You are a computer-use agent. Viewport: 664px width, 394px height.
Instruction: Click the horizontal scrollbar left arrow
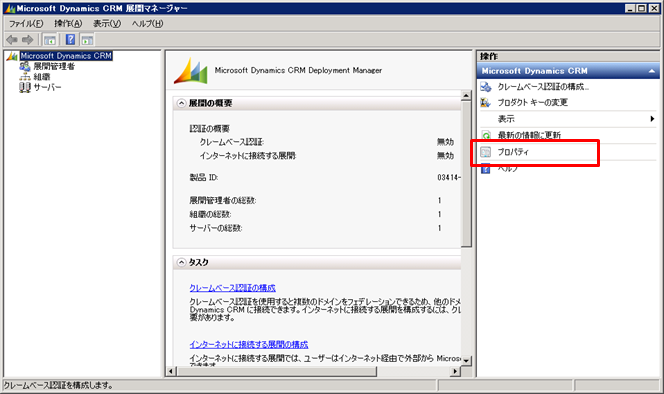171,372
